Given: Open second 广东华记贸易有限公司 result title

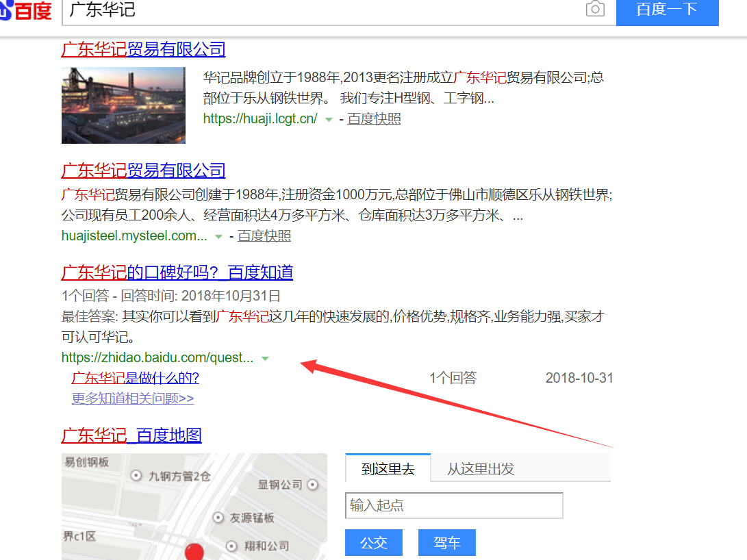Looking at the screenshot, I should pos(143,170).
